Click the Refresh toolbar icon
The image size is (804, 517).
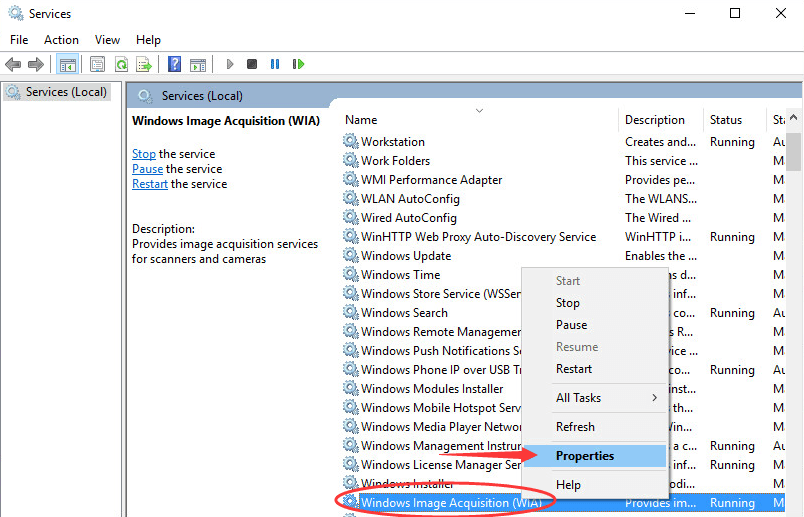[121, 64]
